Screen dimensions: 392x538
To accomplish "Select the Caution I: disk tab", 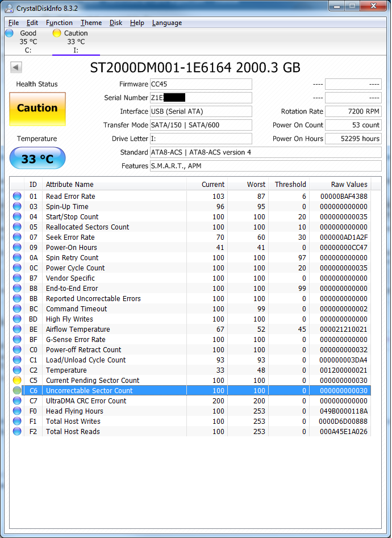I will 76,41.
